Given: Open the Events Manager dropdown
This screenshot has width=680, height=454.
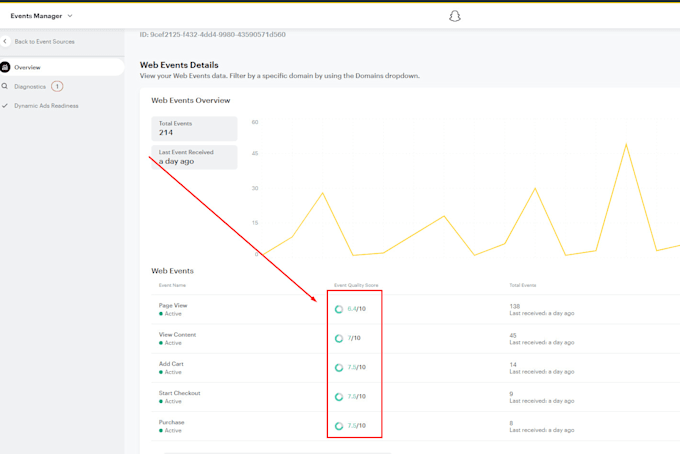Looking at the screenshot, I should click(41, 16).
